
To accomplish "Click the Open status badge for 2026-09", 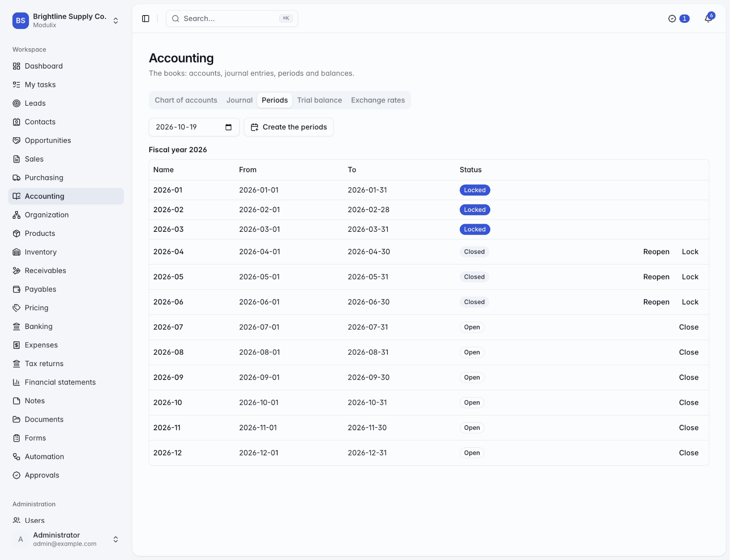I will [472, 378].
